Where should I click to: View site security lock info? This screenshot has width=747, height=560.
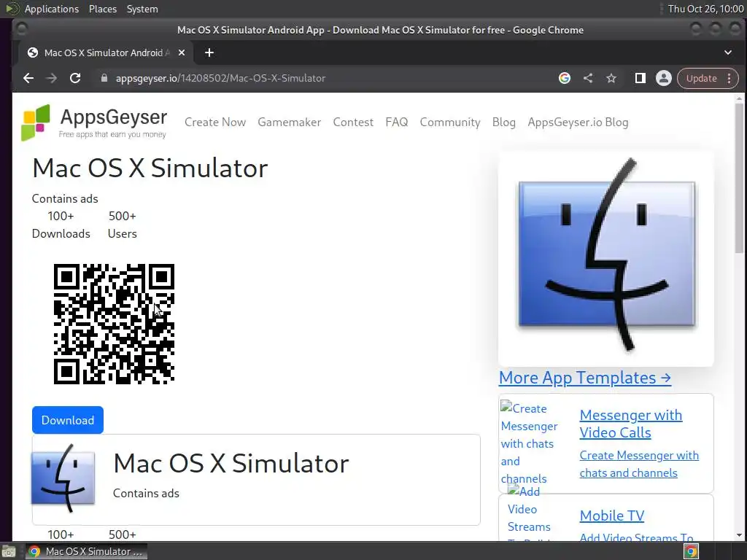(104, 78)
